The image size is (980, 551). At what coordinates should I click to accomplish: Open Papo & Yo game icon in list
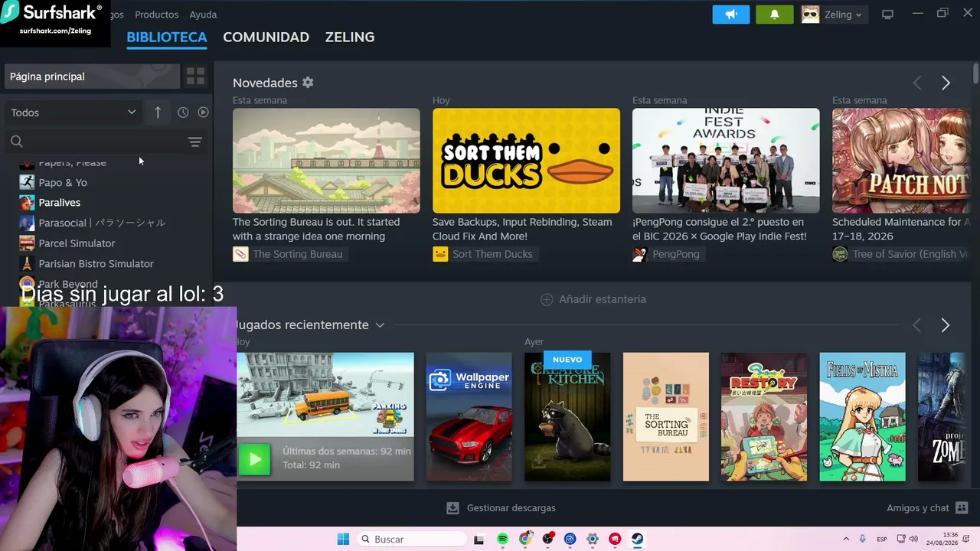click(27, 182)
